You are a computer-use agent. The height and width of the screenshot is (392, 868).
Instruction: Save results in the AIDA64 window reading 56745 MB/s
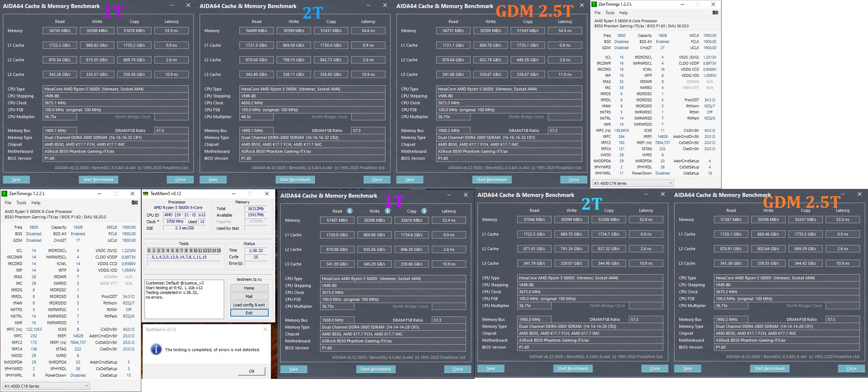[16, 179]
